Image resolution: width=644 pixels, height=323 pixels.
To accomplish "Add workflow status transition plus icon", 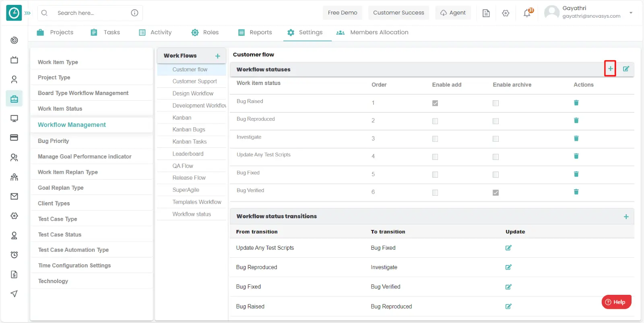I will coord(626,217).
